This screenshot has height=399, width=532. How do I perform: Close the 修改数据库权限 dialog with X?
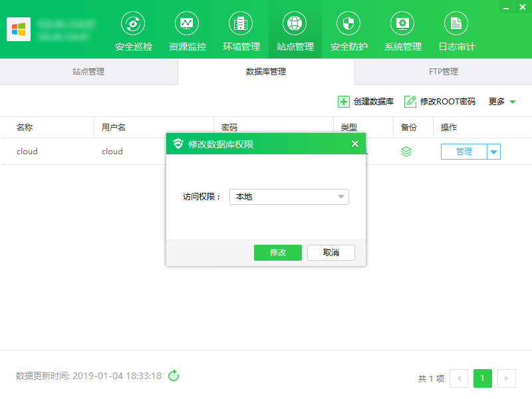(355, 144)
